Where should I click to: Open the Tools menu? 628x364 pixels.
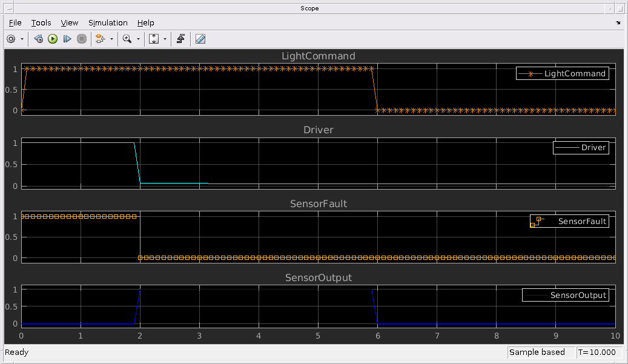tap(41, 22)
